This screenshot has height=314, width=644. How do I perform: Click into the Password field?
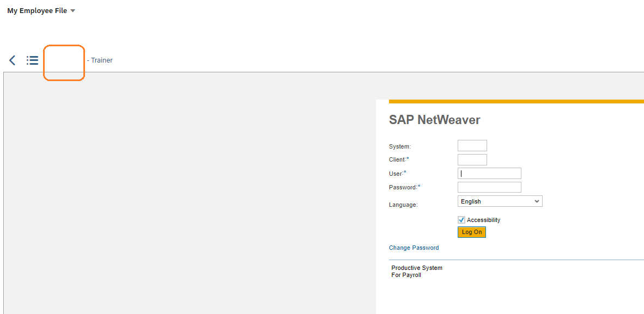tap(489, 187)
